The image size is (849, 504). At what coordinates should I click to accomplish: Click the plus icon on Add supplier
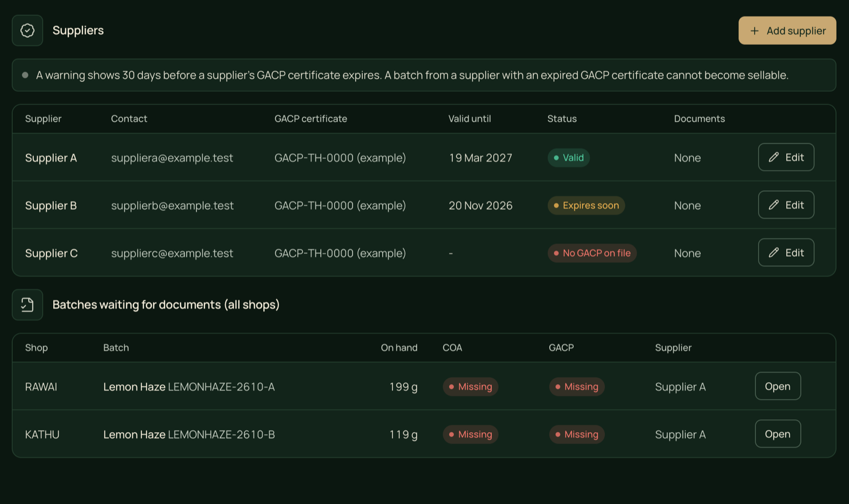754,31
